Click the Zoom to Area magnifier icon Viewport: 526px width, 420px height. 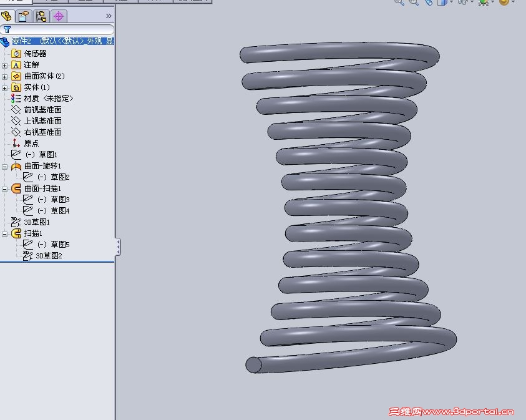pos(414,2)
